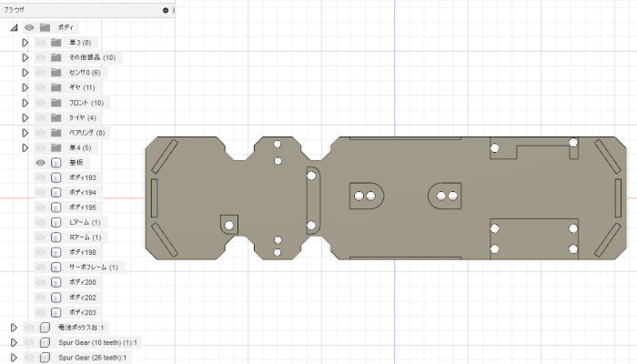Expand the センサ0 (6) folder
Viewport: 637px width, 364px height.
25,73
